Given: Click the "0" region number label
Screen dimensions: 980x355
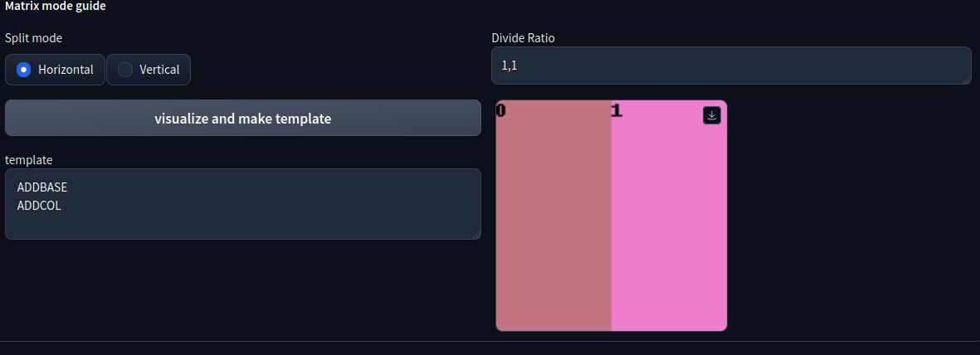Looking at the screenshot, I should (x=501, y=110).
